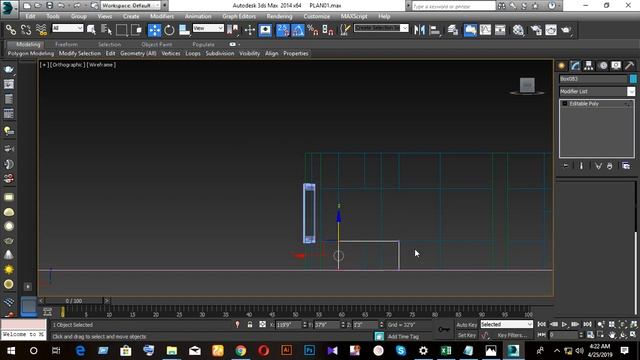Open Schematic View from toolbar
The height and width of the screenshot is (360, 640).
point(500,30)
